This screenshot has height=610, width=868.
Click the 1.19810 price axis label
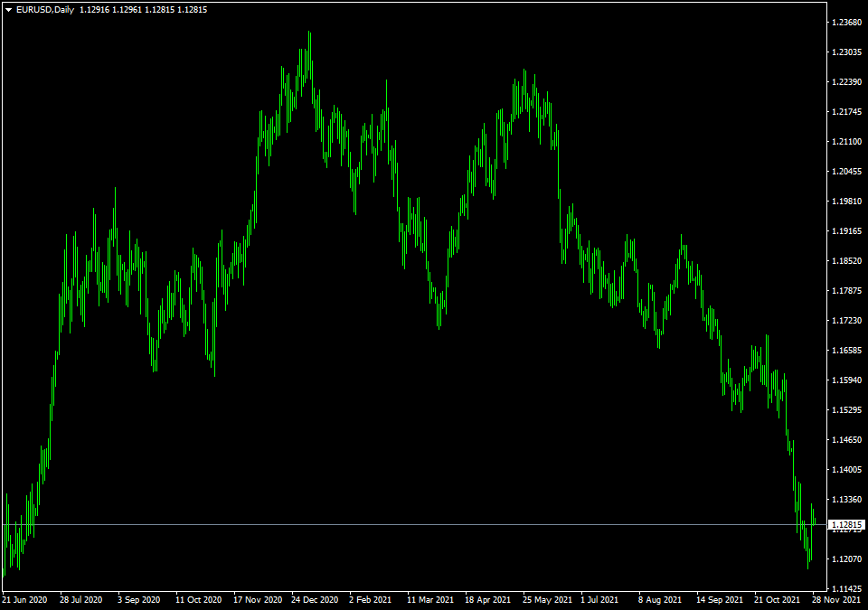(x=847, y=201)
